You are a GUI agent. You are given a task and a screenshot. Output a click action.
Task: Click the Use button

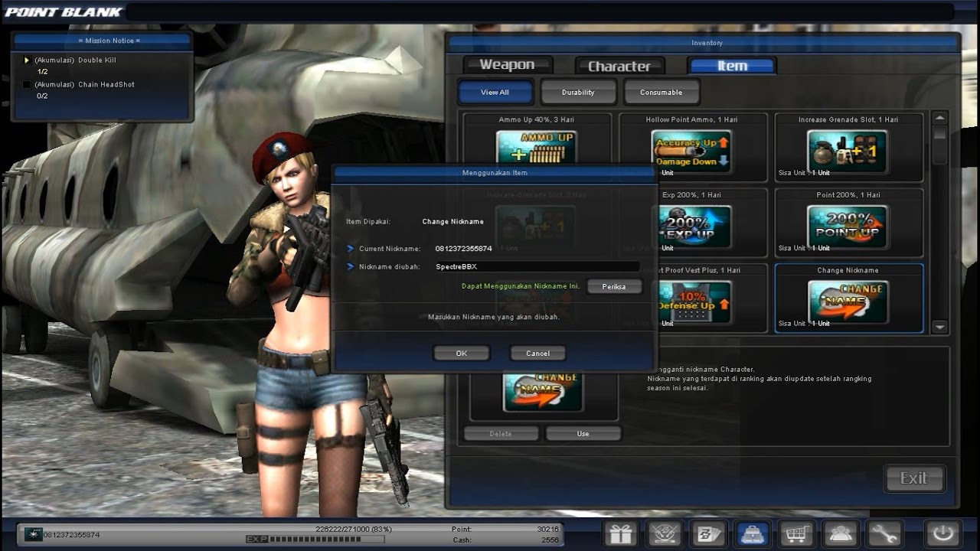(583, 434)
